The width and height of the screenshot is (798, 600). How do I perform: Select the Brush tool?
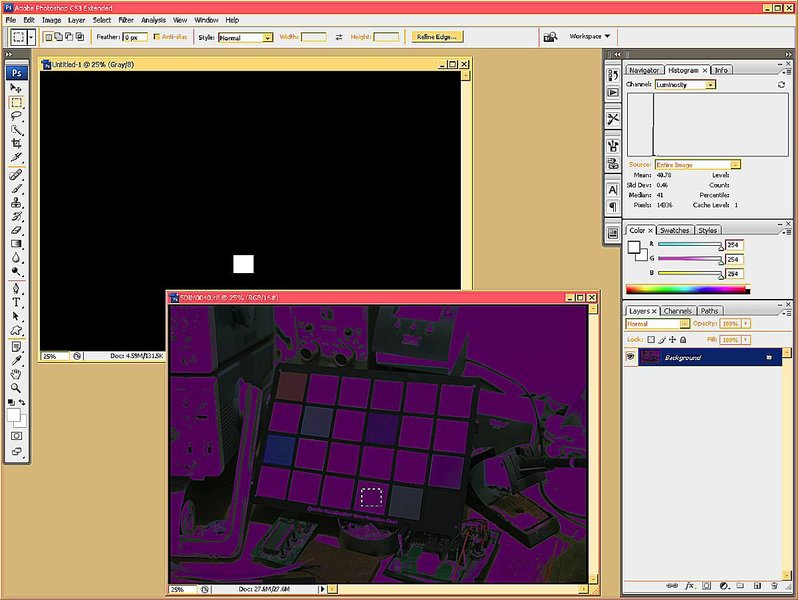tap(17, 188)
